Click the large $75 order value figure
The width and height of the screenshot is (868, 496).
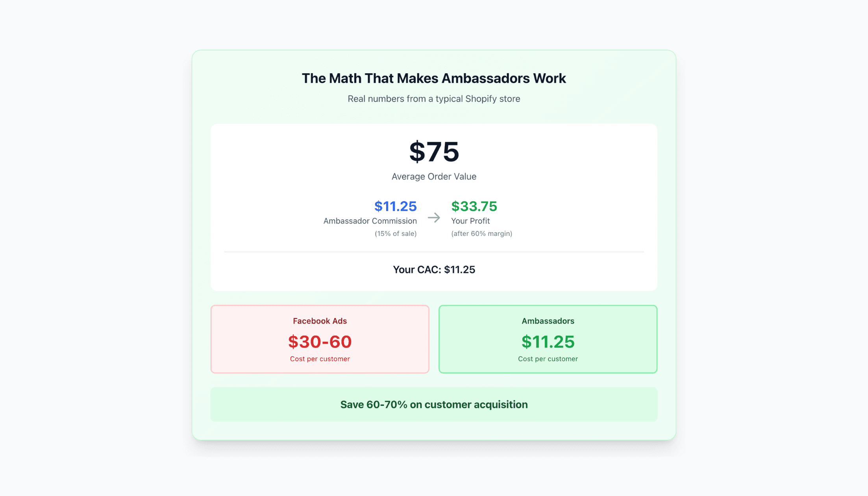coord(434,152)
